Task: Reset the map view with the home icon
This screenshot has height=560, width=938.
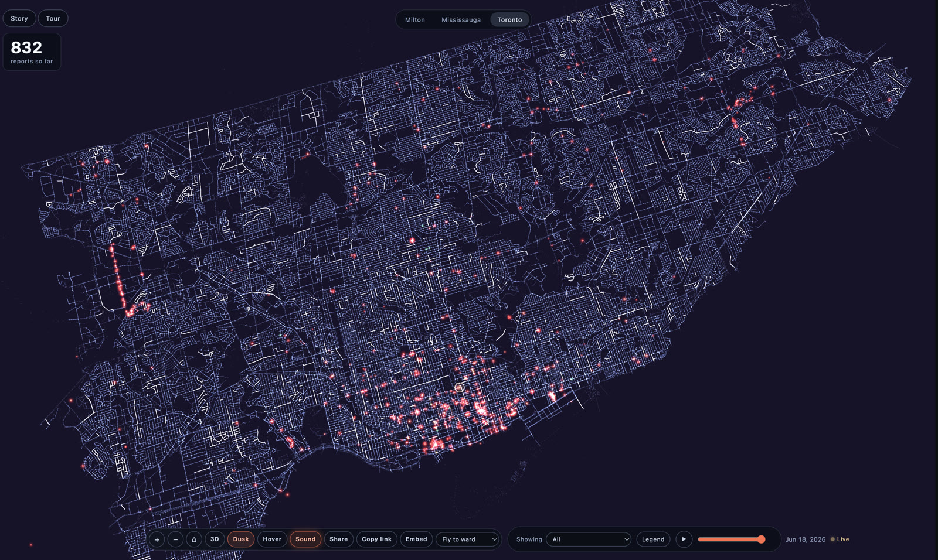Action: coord(194,539)
